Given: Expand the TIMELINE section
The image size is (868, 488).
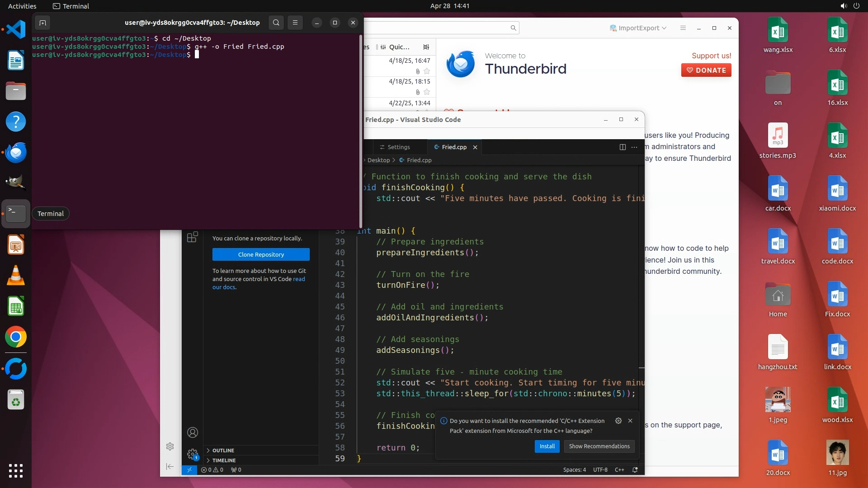Looking at the screenshot, I should click(x=224, y=460).
